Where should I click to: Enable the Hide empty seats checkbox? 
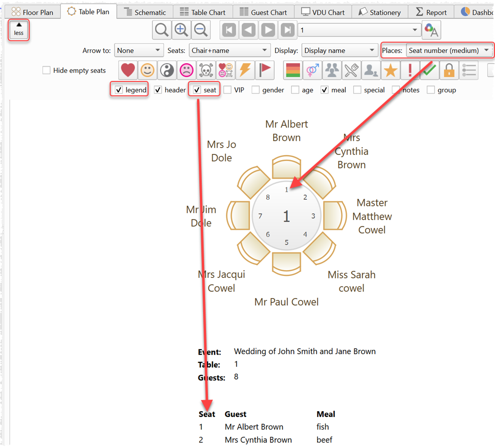[46, 70]
